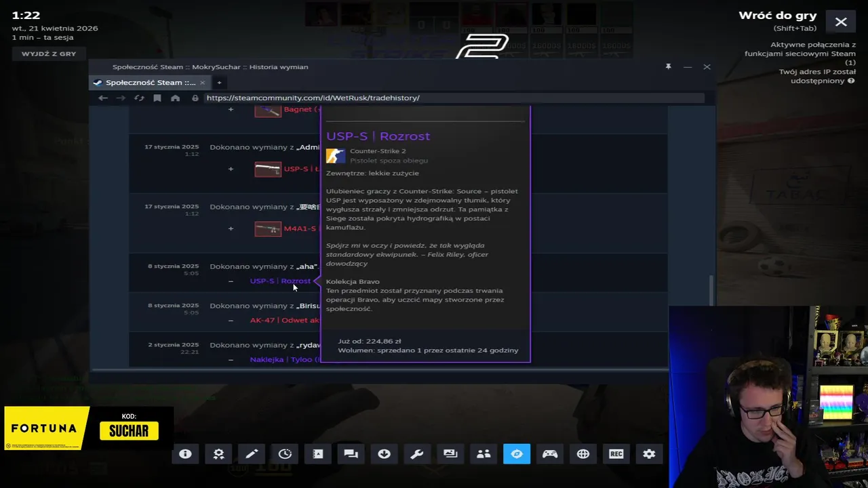The height and width of the screenshot is (488, 868).
Task: Click the WYJDŹ Z GRY button
Action: (49, 54)
